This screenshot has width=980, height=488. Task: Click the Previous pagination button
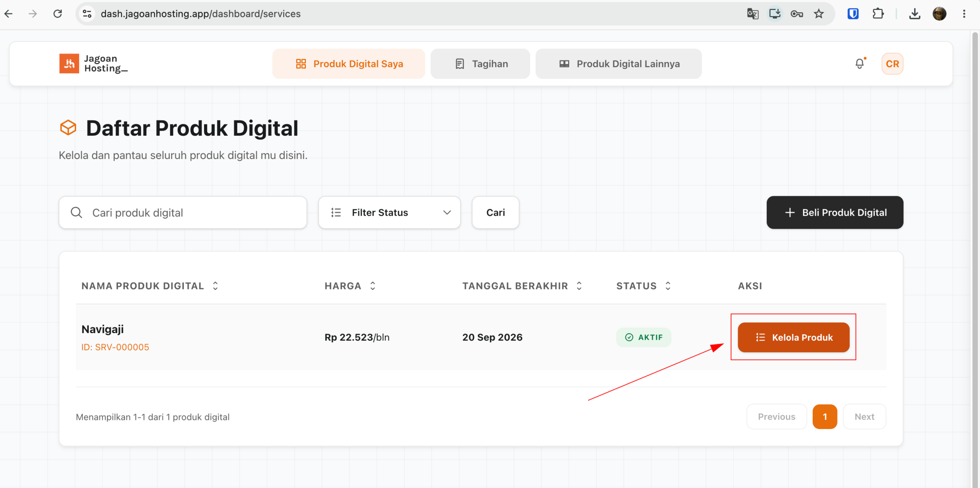777,417
